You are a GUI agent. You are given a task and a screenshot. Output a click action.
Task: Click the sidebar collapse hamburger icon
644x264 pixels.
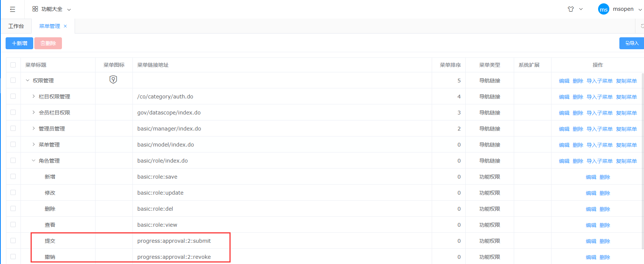(12, 9)
